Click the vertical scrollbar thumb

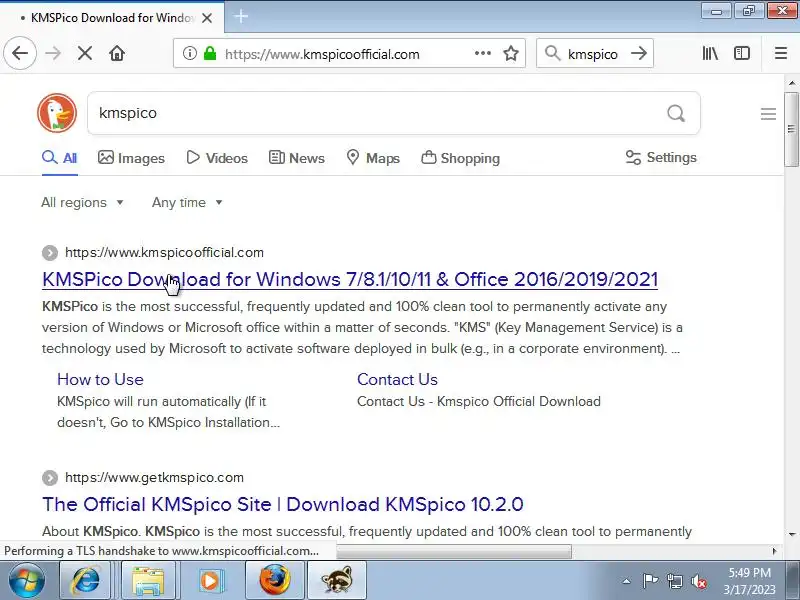(x=791, y=129)
